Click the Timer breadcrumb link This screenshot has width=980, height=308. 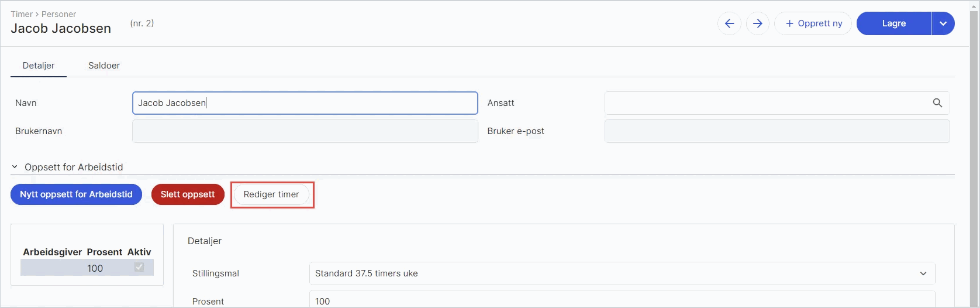22,14
